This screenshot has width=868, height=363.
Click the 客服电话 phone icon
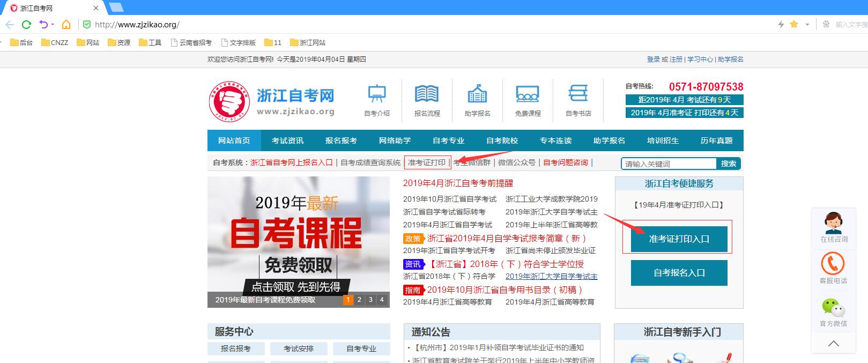coord(833,263)
